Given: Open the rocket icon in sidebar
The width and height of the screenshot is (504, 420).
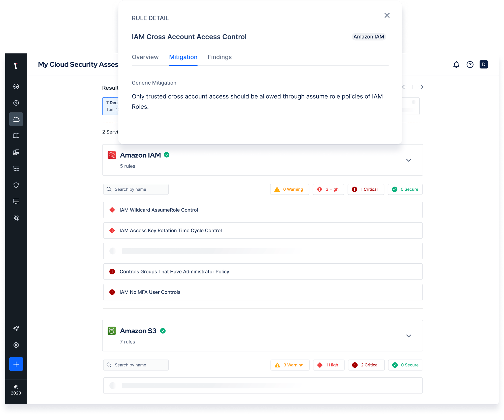Looking at the screenshot, I should coord(16,328).
